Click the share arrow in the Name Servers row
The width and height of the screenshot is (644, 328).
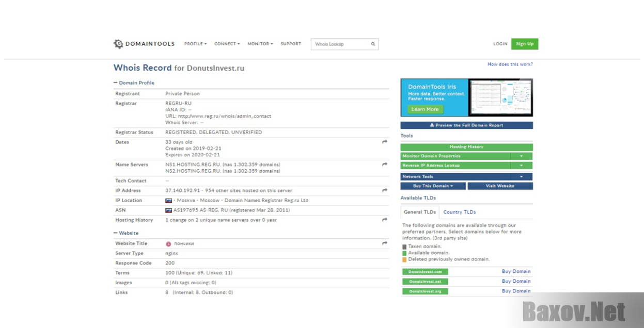(385, 165)
